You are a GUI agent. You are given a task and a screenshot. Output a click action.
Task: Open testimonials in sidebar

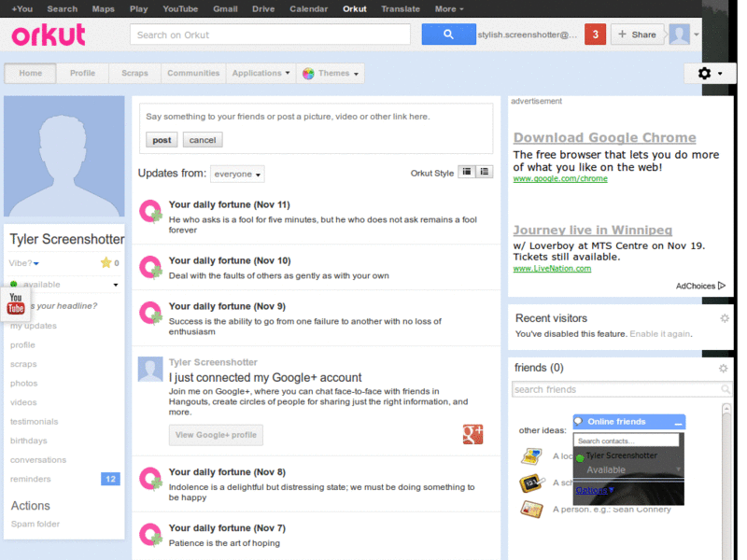(x=35, y=422)
